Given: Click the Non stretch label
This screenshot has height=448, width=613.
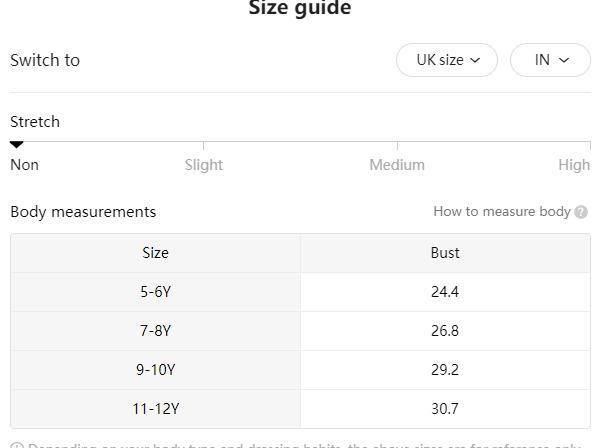Looking at the screenshot, I should tap(24, 165).
